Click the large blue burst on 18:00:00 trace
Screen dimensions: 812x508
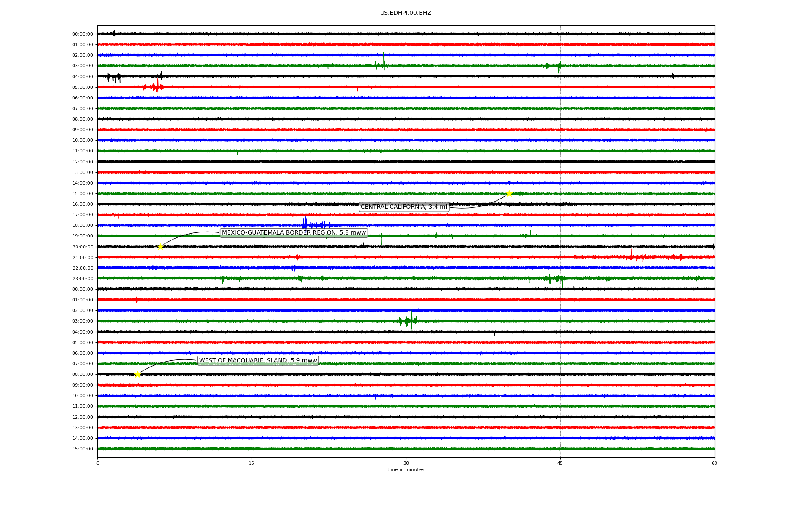tap(305, 224)
